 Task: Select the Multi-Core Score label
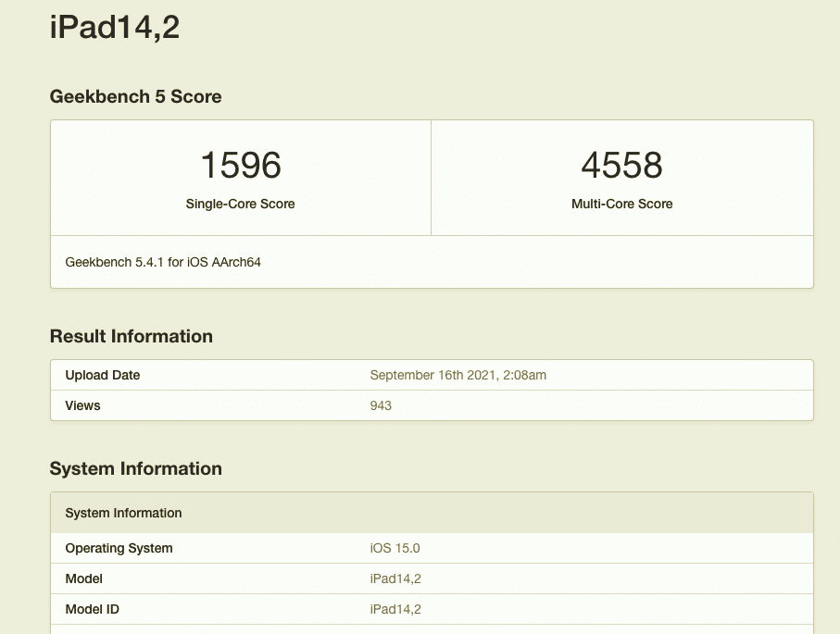pos(621,204)
